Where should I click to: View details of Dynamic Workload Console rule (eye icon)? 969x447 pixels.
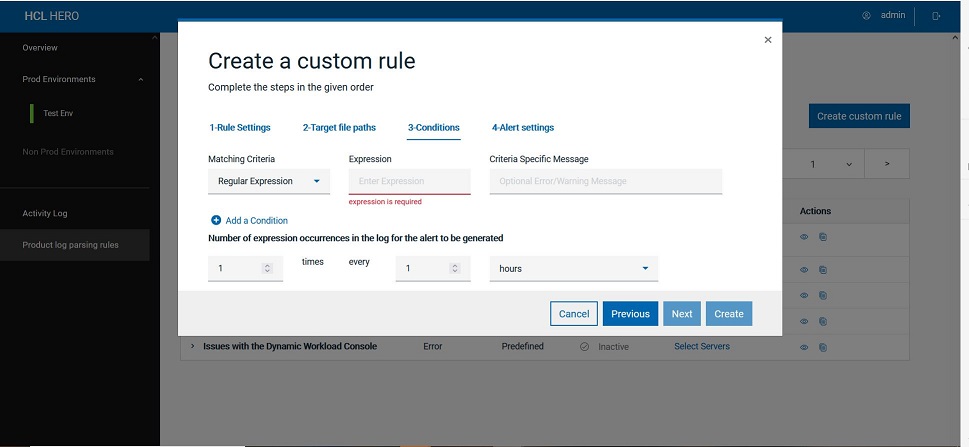point(804,347)
